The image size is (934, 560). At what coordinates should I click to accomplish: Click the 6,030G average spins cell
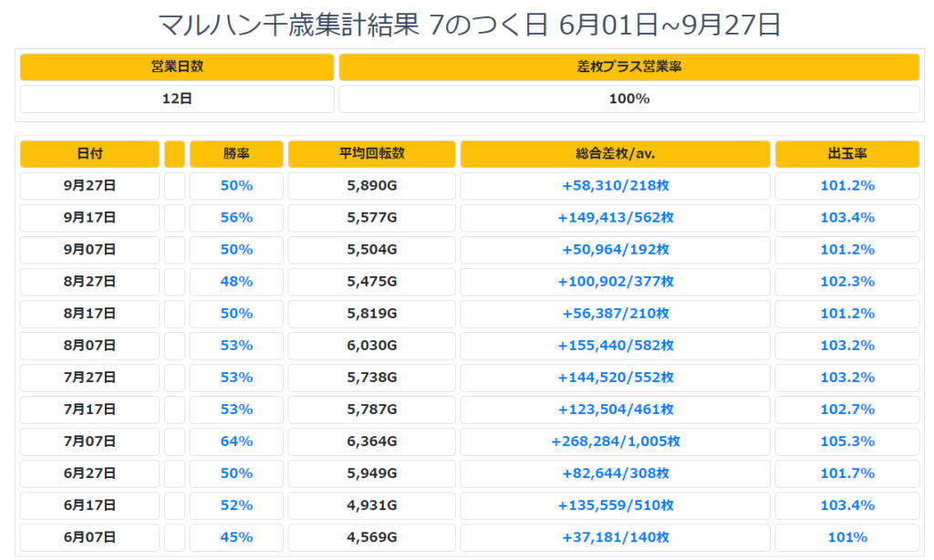point(372,346)
